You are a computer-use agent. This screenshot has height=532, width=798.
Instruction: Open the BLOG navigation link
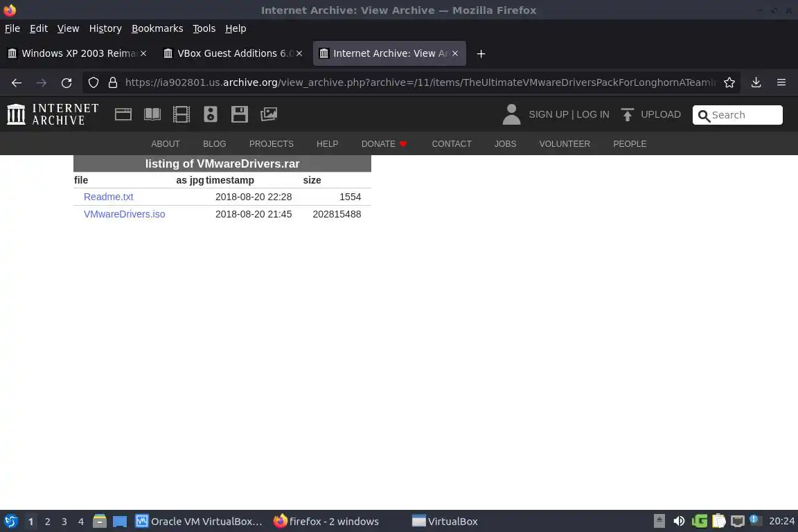pos(214,144)
